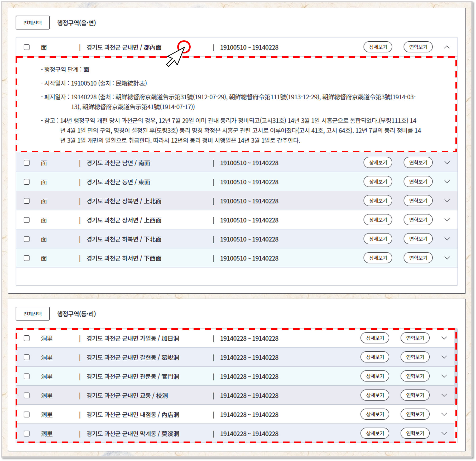This screenshot has width=476, height=461.
Task: View 연혁보기 for 교동 / 校洞
Action: click(415, 395)
